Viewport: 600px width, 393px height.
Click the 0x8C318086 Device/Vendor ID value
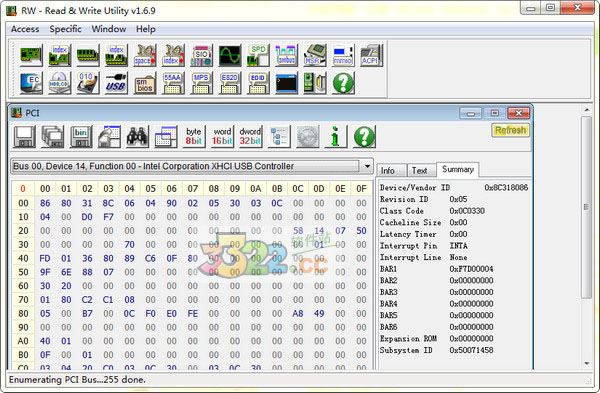coord(506,188)
